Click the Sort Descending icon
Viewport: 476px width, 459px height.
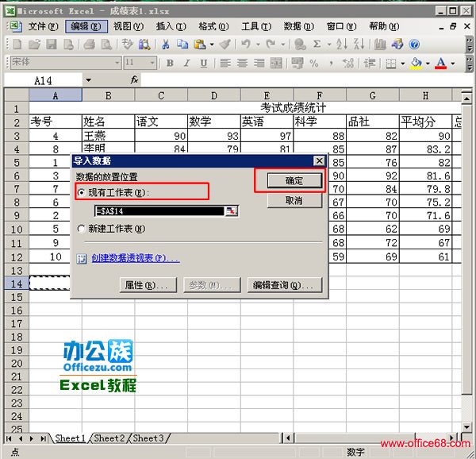359,44
